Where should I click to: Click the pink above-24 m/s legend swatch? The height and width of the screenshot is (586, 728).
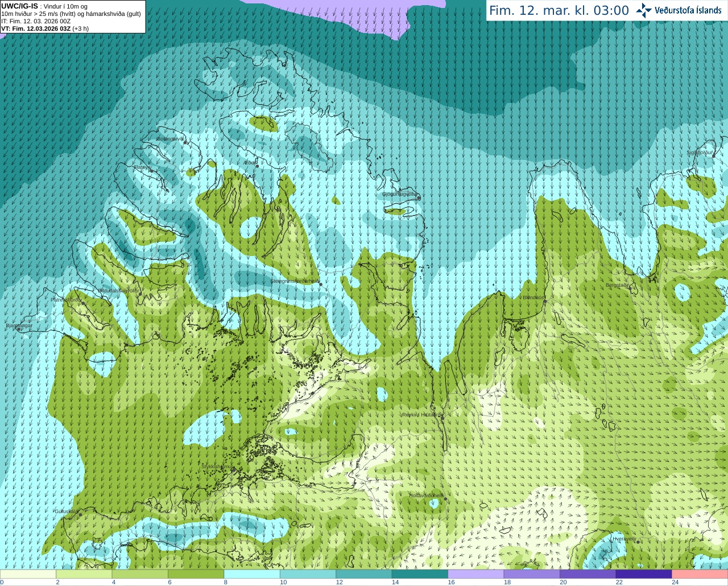700,573
